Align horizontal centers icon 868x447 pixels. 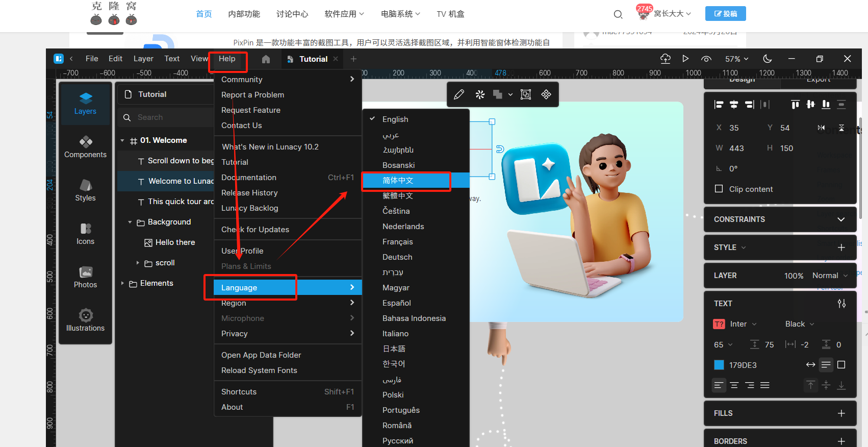[x=734, y=105]
